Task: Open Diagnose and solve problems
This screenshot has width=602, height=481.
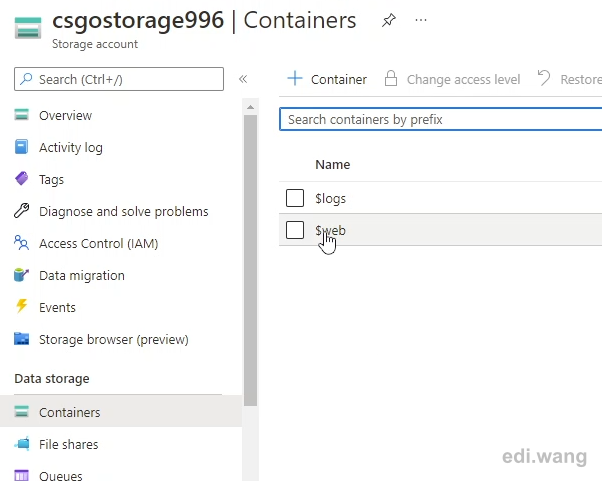Action: click(x=124, y=212)
